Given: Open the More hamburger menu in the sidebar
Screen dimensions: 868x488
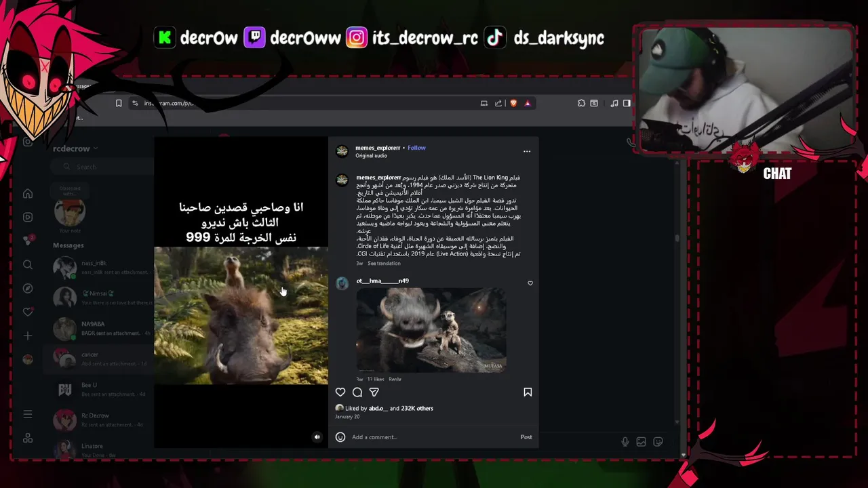Looking at the screenshot, I should pyautogui.click(x=28, y=414).
